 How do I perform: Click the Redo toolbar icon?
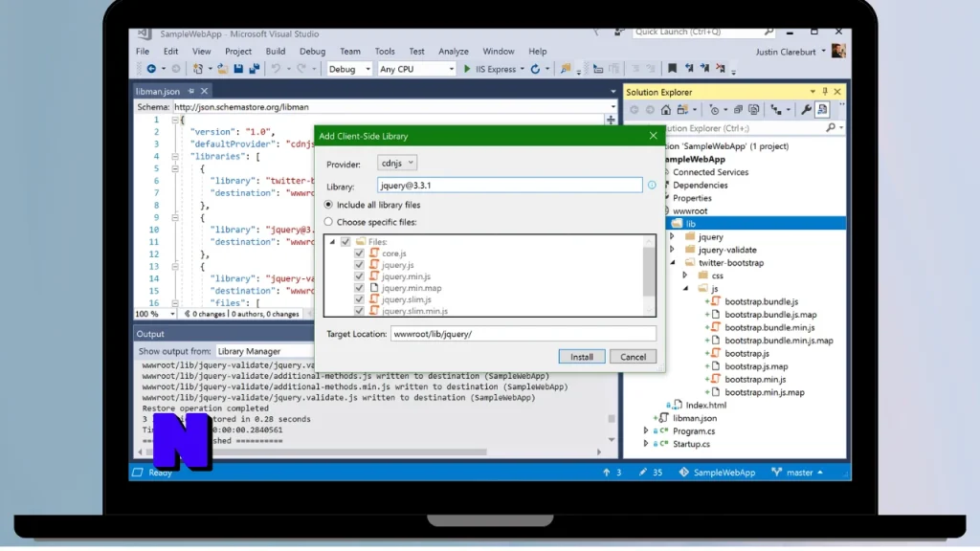click(301, 69)
